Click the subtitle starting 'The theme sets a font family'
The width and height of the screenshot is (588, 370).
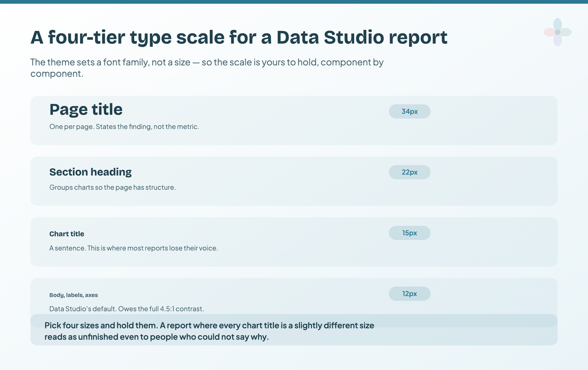(x=207, y=68)
